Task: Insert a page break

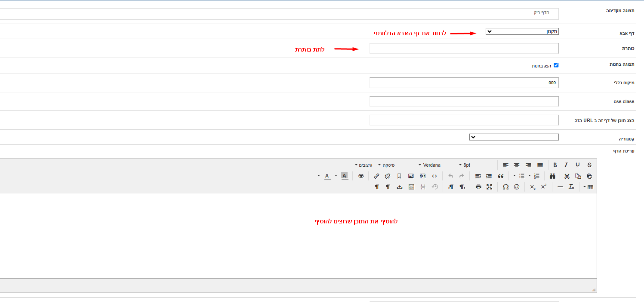Action: pos(423,187)
